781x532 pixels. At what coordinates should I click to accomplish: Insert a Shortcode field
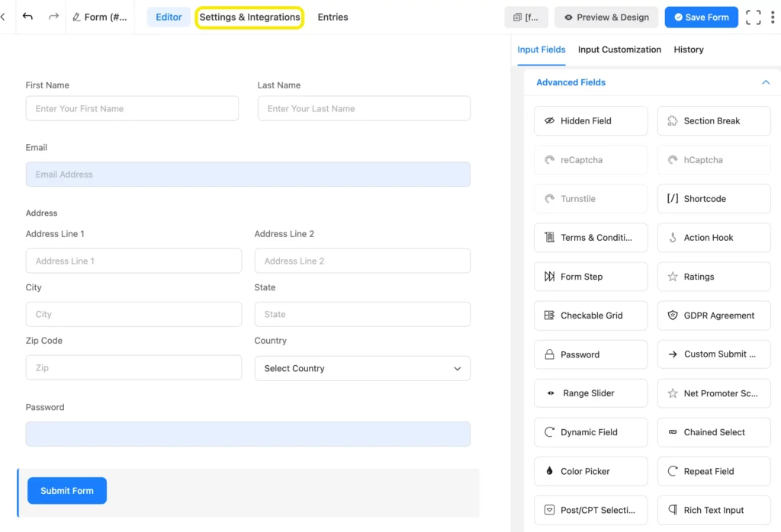tap(714, 199)
